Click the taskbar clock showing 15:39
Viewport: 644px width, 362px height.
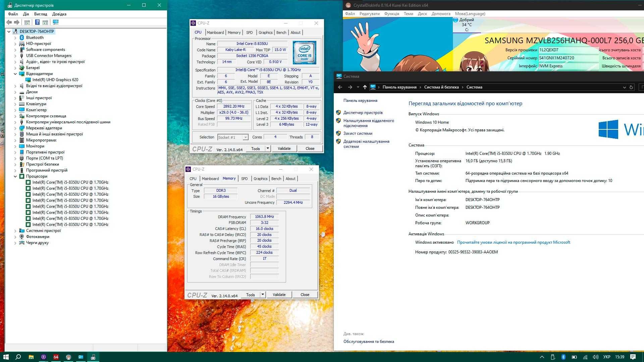click(x=620, y=357)
